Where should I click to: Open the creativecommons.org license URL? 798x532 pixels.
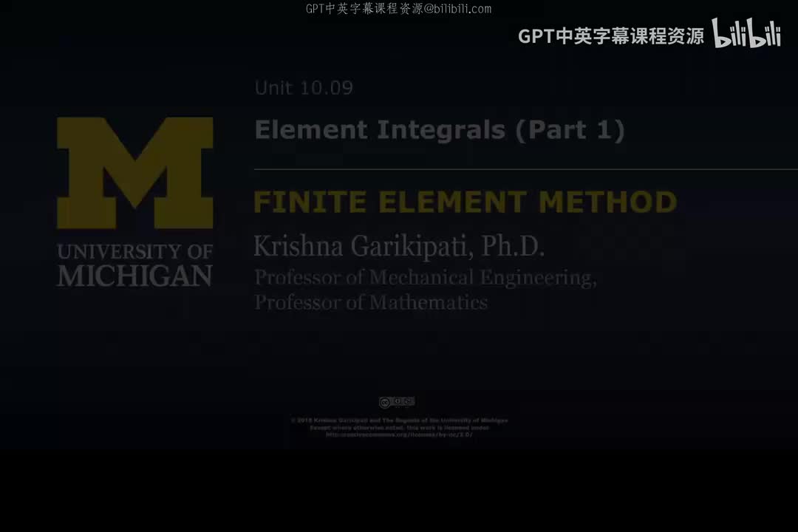pyautogui.click(x=400, y=434)
